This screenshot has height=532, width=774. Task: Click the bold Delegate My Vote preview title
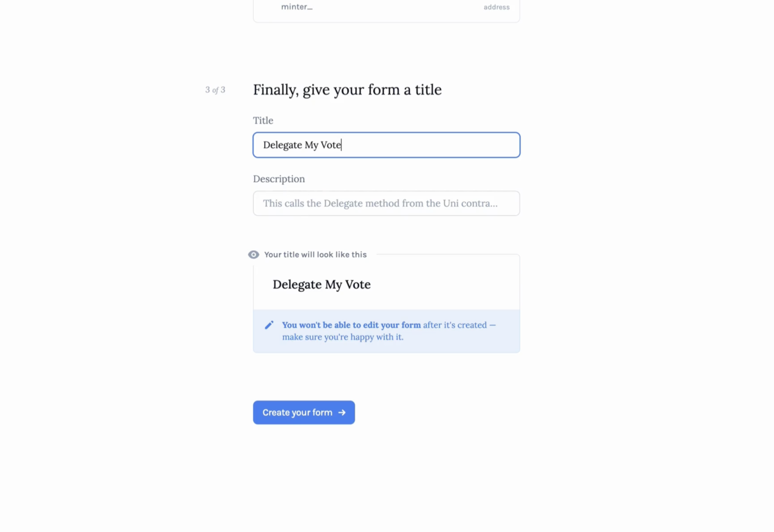click(321, 284)
